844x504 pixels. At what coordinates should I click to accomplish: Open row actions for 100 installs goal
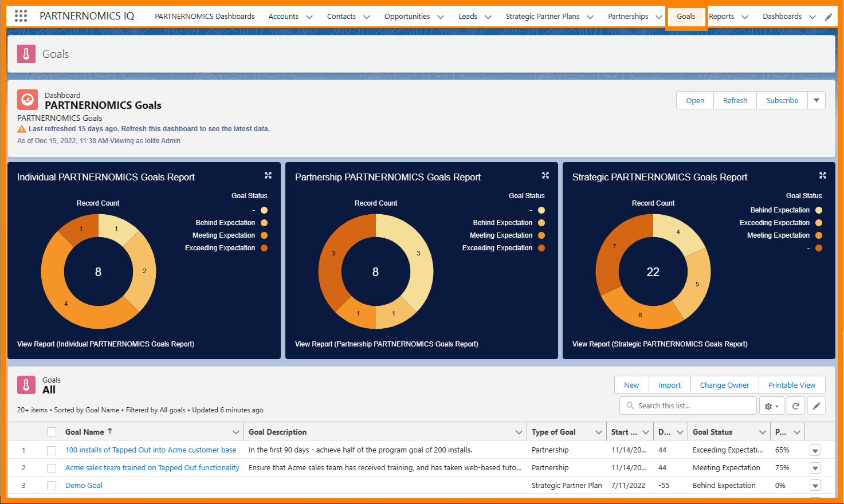coord(815,451)
